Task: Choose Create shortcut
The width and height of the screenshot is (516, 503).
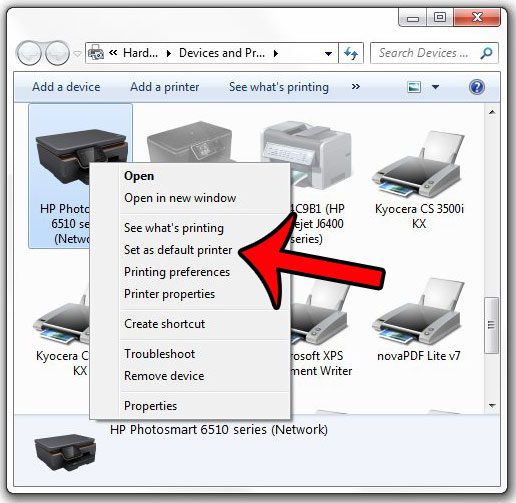Action: coord(165,324)
